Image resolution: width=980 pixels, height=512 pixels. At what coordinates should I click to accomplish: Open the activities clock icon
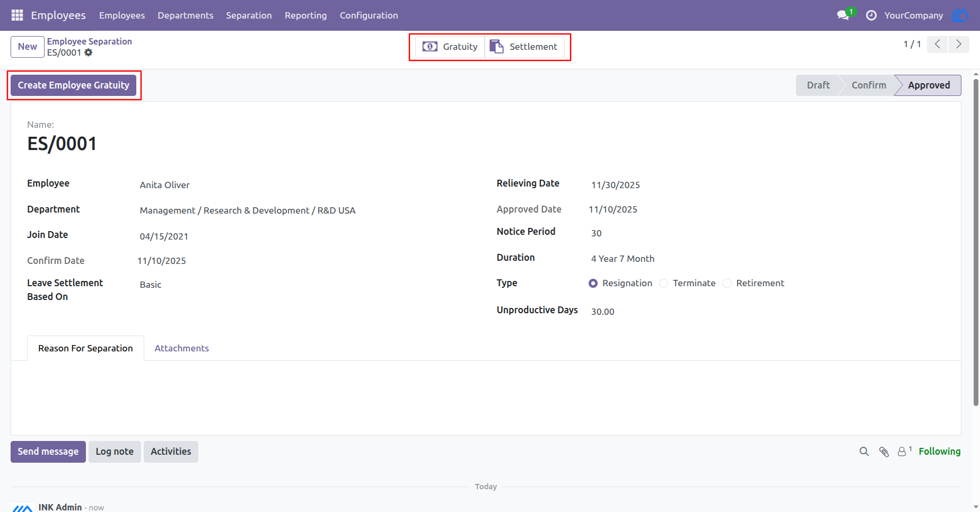coord(871,15)
